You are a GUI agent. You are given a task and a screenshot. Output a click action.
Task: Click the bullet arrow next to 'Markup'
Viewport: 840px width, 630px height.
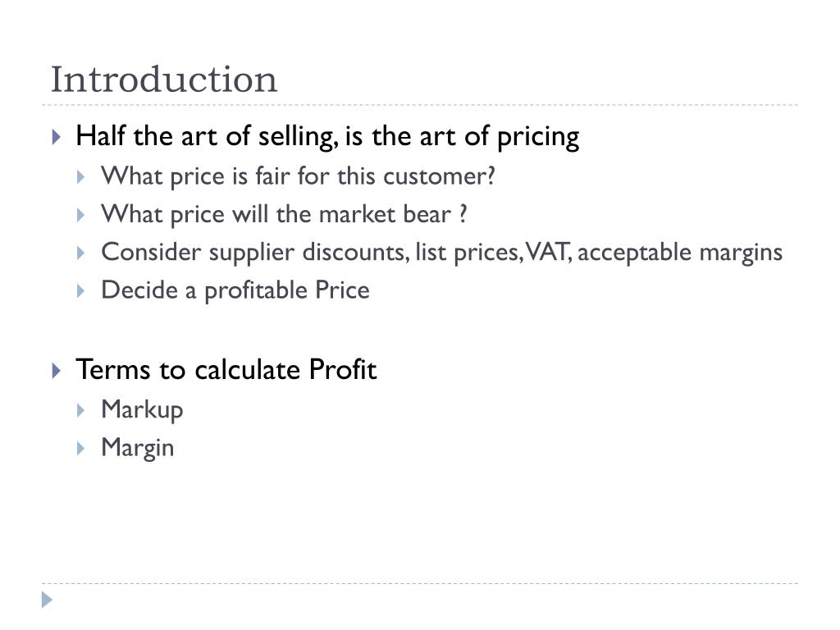(81, 410)
